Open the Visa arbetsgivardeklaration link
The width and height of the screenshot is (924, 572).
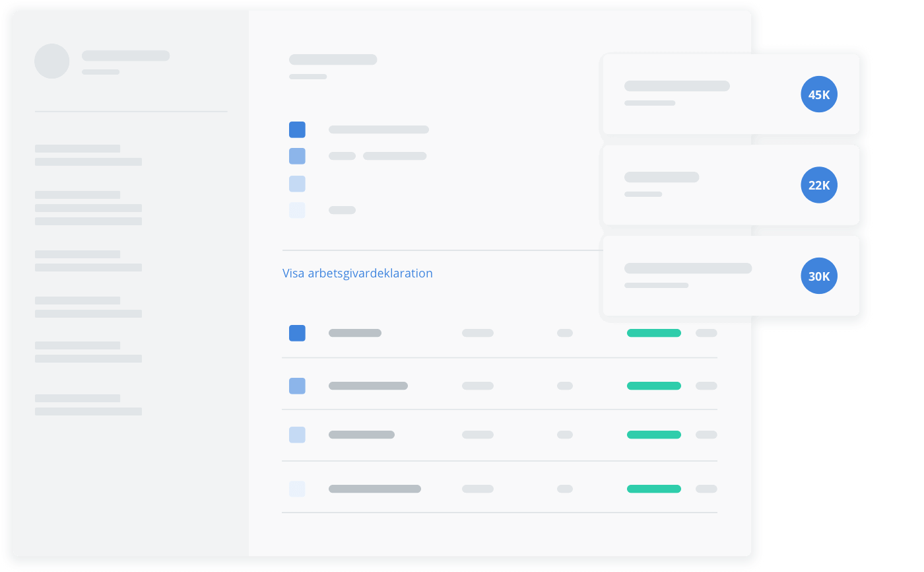(x=358, y=273)
